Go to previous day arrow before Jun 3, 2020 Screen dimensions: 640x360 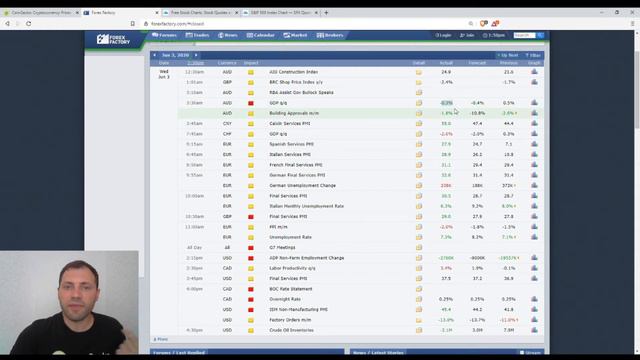tap(154, 55)
